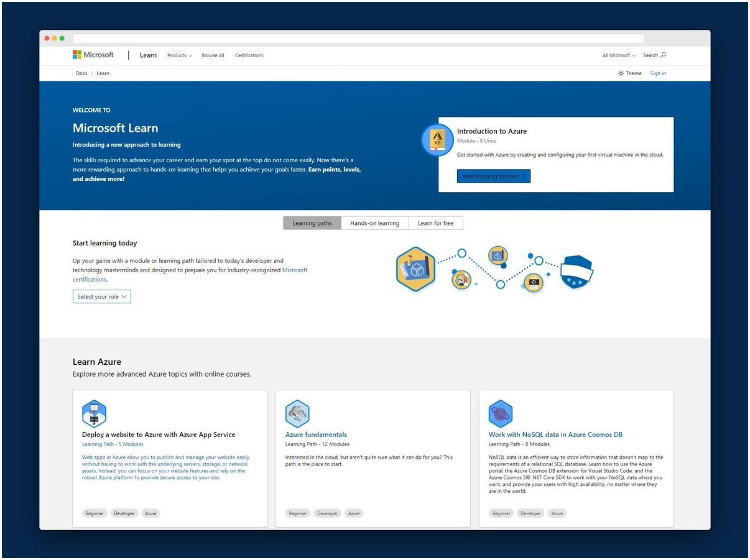
Task: Click Azure tag on Azure fundamentals card
Action: [x=354, y=513]
